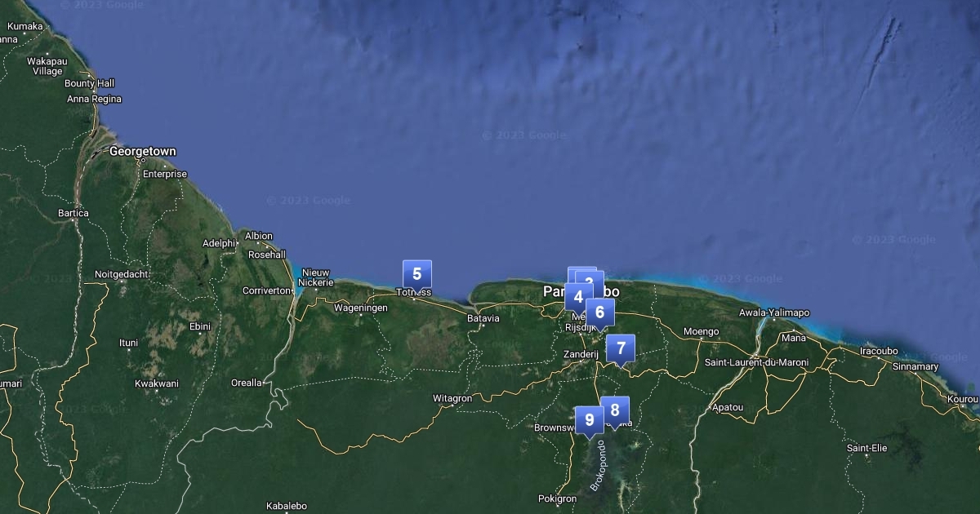Open map marker number 6
The height and width of the screenshot is (514, 980).
point(599,312)
